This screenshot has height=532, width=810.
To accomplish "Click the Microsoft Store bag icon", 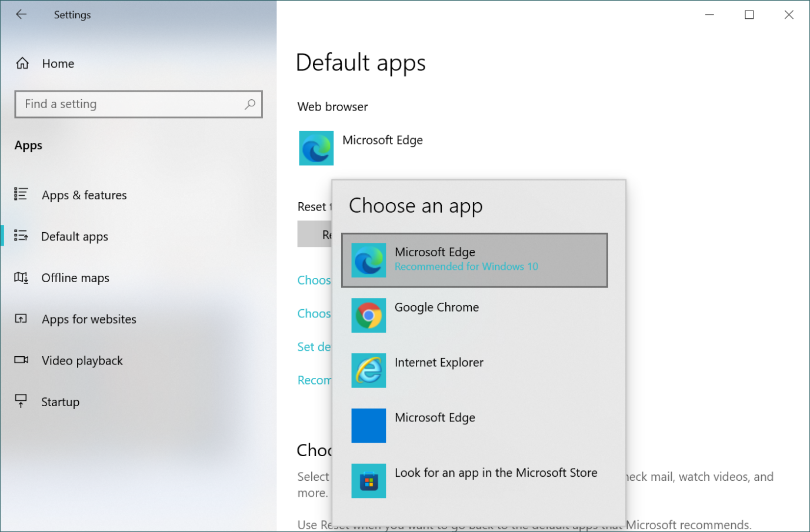I will click(369, 481).
